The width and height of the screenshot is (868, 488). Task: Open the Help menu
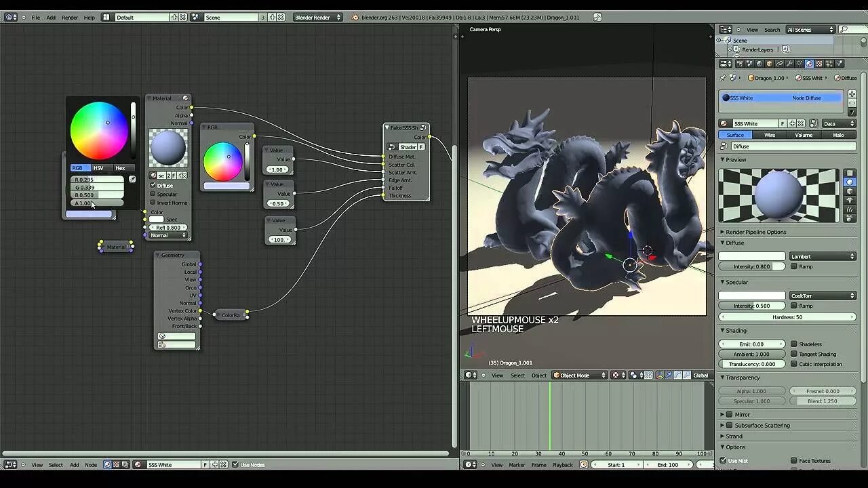point(89,17)
